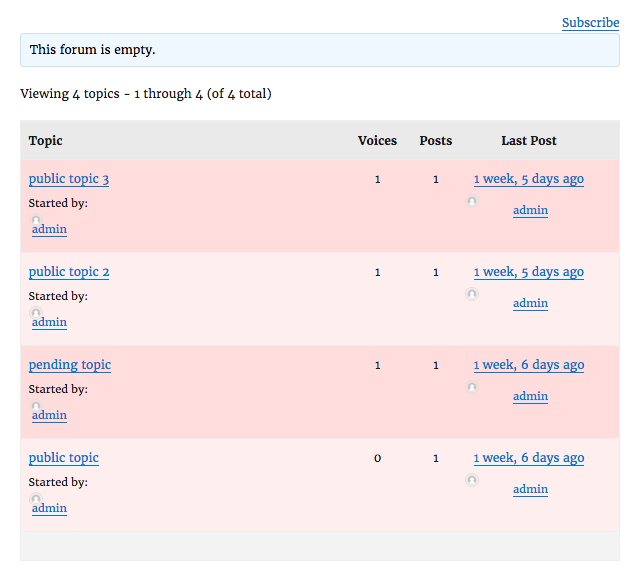Click starter avatar in the 'public topic' row
The width and height of the screenshot is (634, 578).
pyautogui.click(x=36, y=499)
